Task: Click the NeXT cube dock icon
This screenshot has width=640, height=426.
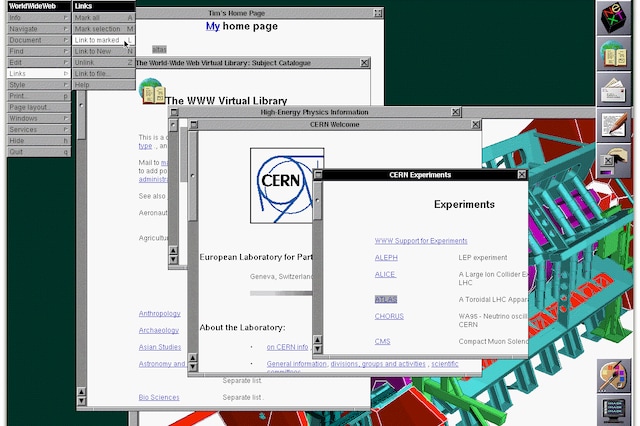Action: coord(614,18)
